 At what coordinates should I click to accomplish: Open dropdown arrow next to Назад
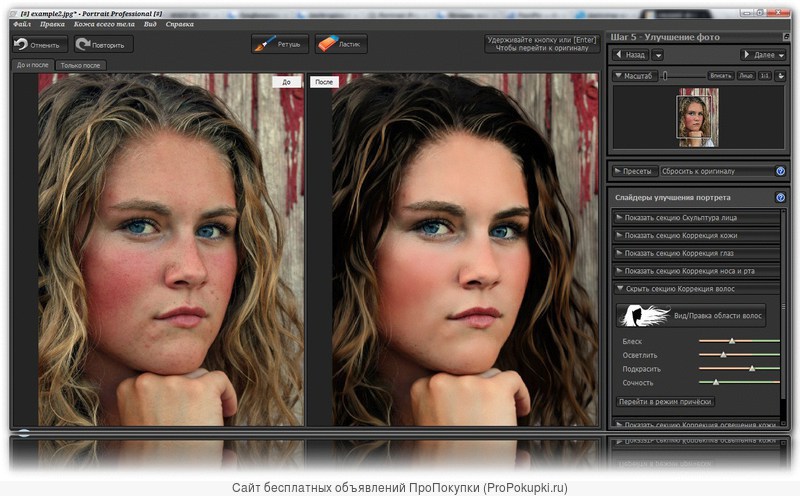click(658, 55)
